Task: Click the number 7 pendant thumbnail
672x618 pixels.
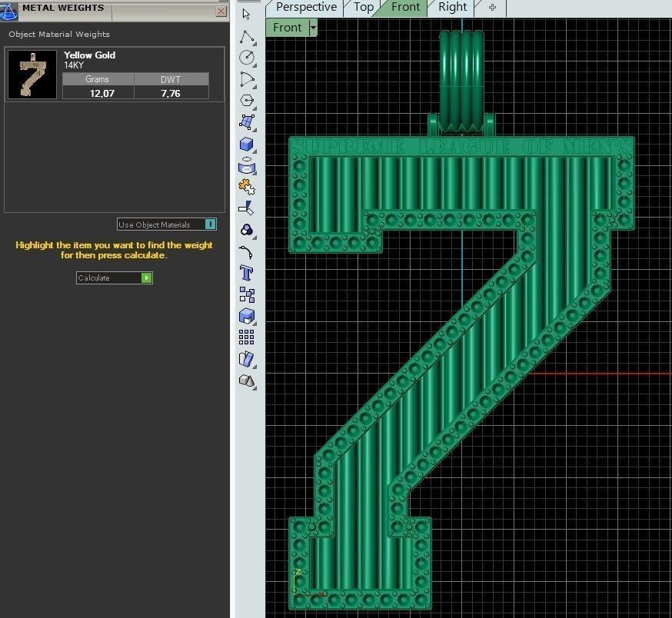Action: coord(32,75)
